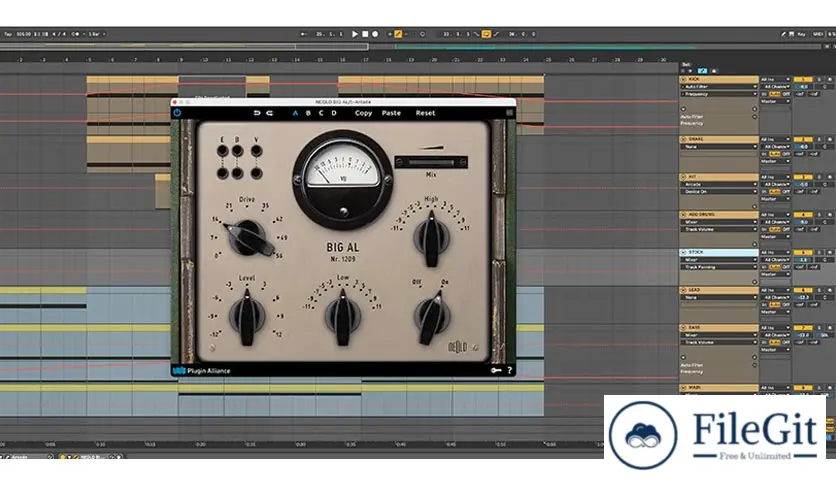Select preset slot B
This screenshot has width=836, height=484.
[x=308, y=113]
